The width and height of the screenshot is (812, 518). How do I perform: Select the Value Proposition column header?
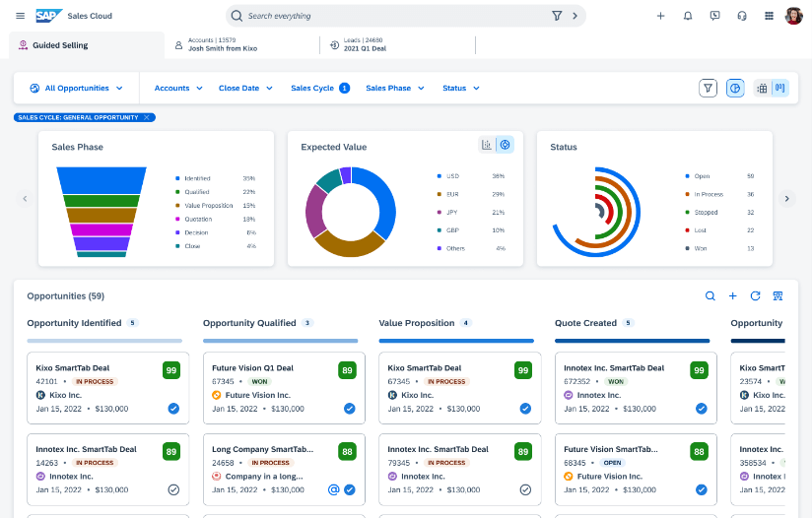coord(417,323)
